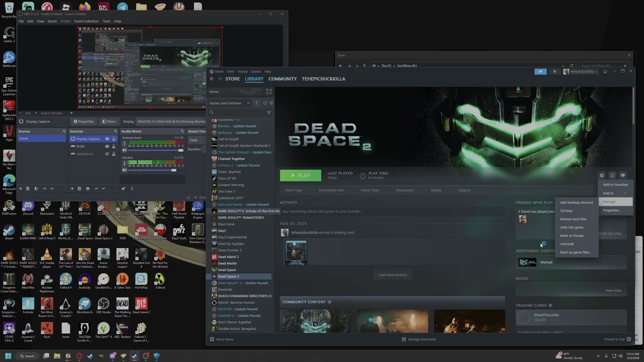Click Manage Downloads at Steam bottom bar
Viewport: 644px width, 362px height.
click(419, 339)
